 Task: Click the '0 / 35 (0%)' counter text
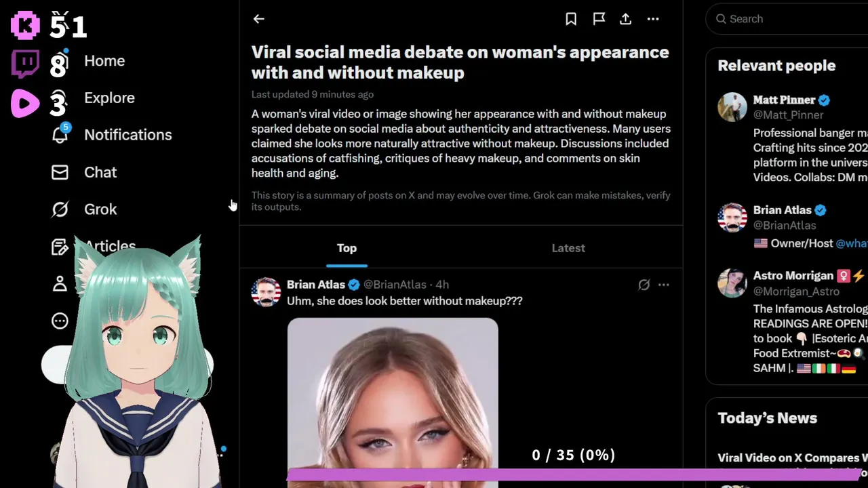click(574, 455)
